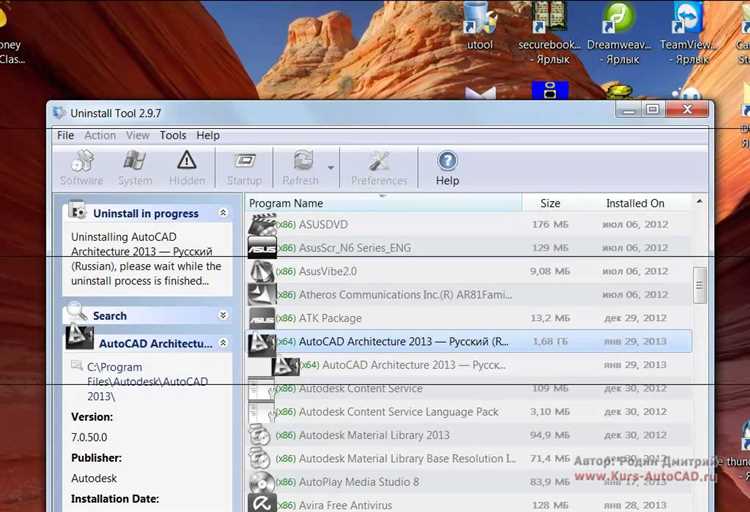Screen dimensions: 750x512
Task: Click version value 7.0.50.0
Action: pyautogui.click(x=89, y=437)
